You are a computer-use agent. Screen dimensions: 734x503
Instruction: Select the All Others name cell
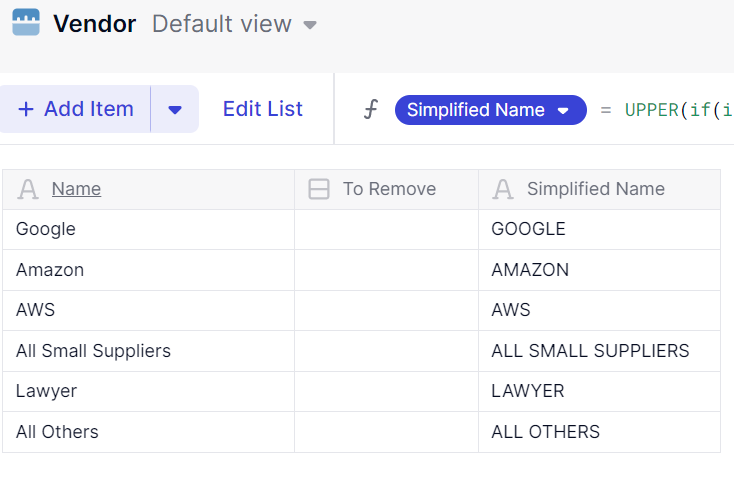(x=148, y=432)
